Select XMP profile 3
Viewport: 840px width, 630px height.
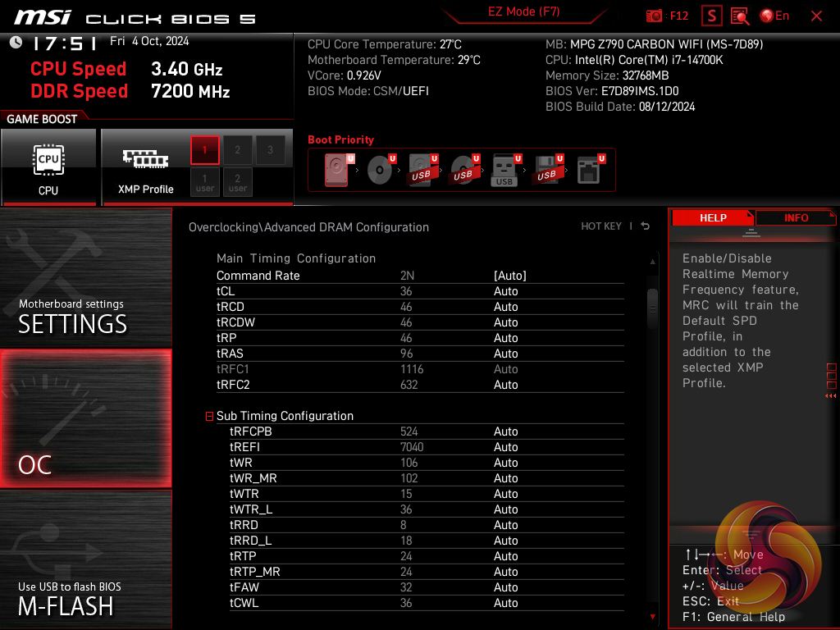[270, 150]
